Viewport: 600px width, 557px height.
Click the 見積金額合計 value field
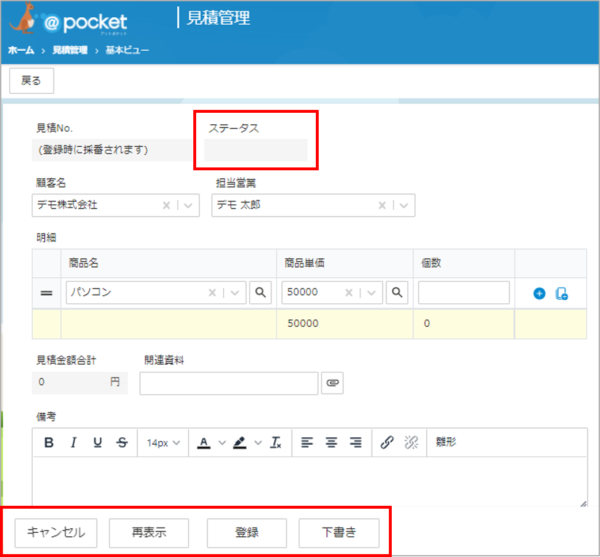pos(80,383)
